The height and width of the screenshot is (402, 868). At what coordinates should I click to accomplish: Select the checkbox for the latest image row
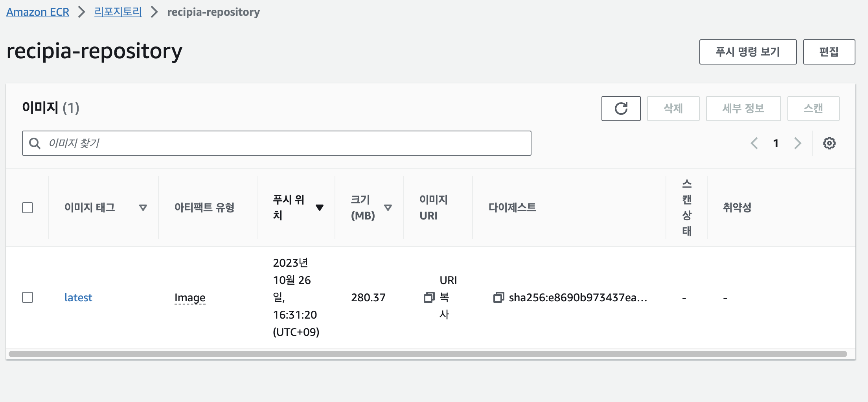[x=28, y=297]
